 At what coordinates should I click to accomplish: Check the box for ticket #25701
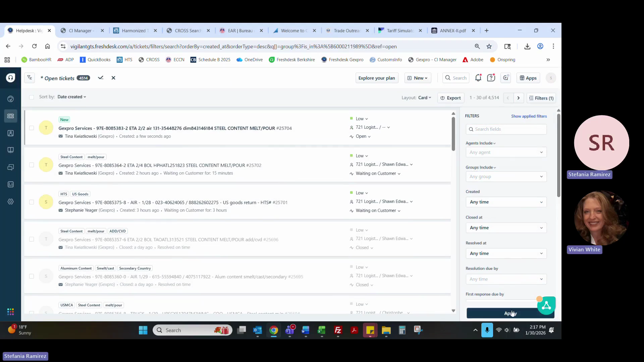pos(32,202)
